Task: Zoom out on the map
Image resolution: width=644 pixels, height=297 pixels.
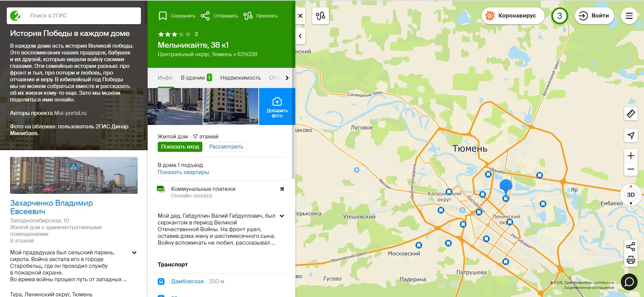Action: (631, 169)
